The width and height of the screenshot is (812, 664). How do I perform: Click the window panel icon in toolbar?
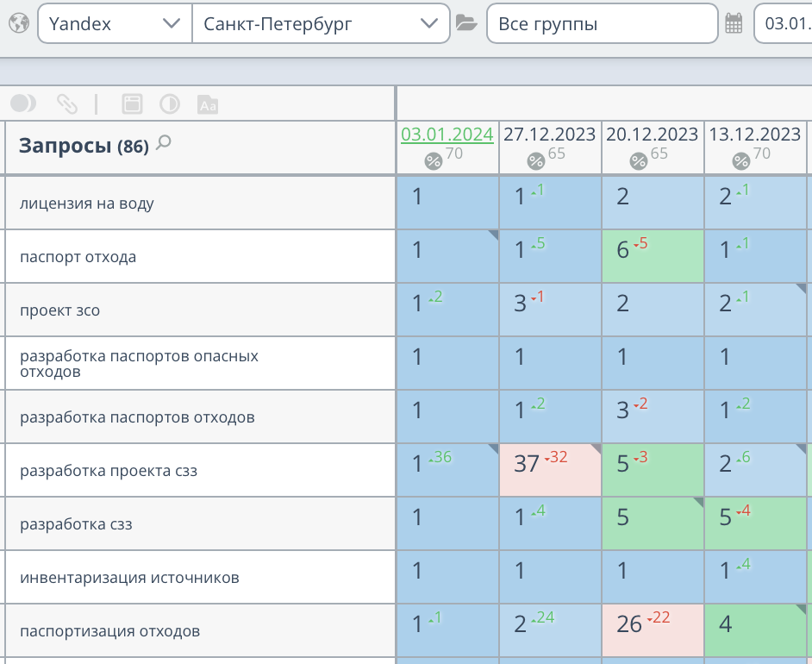tap(132, 104)
